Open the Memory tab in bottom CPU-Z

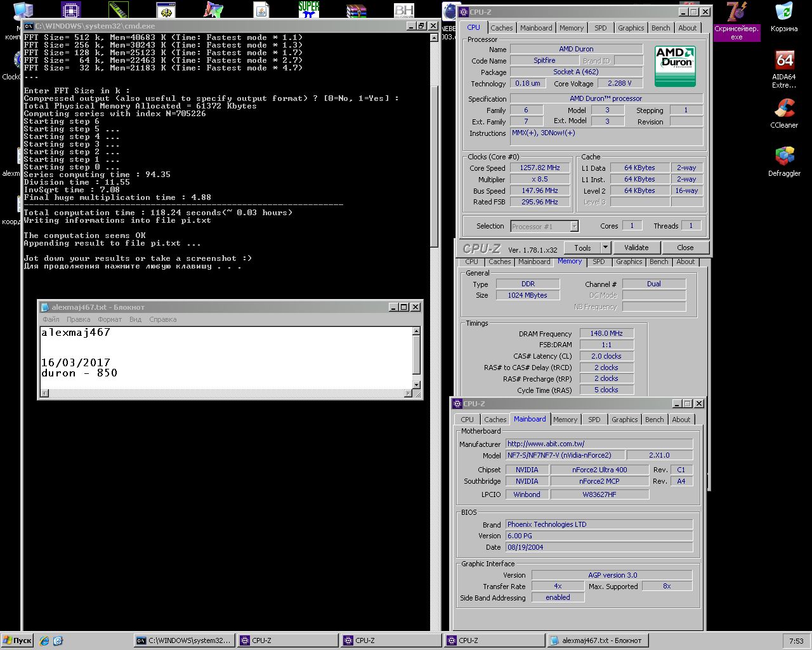pos(565,420)
